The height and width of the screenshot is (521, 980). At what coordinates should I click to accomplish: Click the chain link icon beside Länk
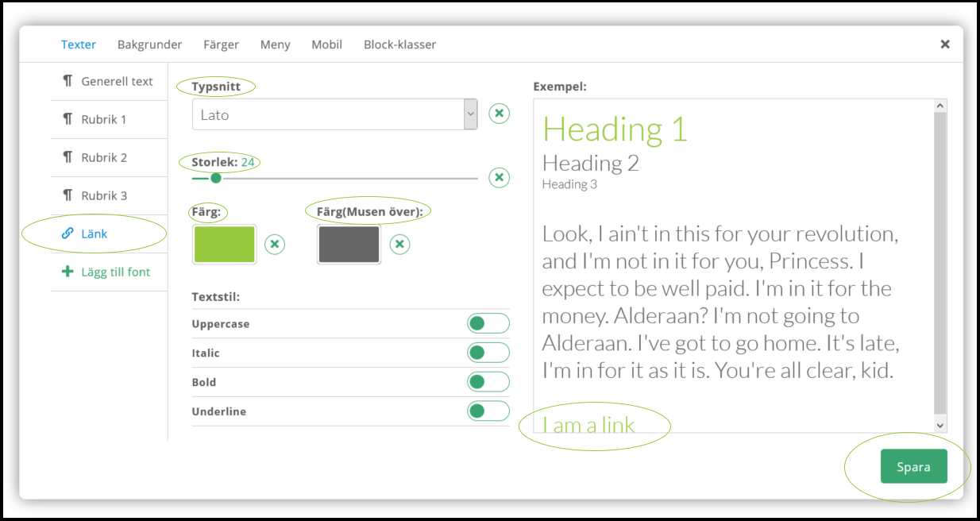(x=68, y=233)
